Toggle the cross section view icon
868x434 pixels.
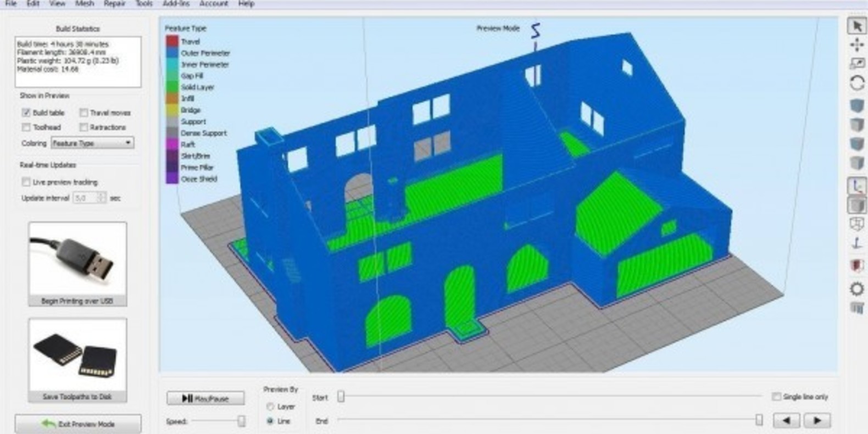coord(857,266)
